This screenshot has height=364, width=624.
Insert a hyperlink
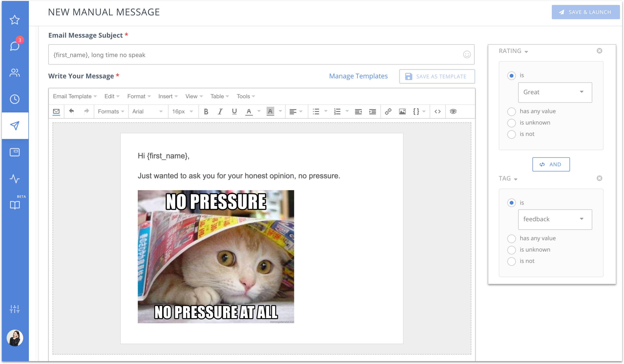pyautogui.click(x=388, y=111)
